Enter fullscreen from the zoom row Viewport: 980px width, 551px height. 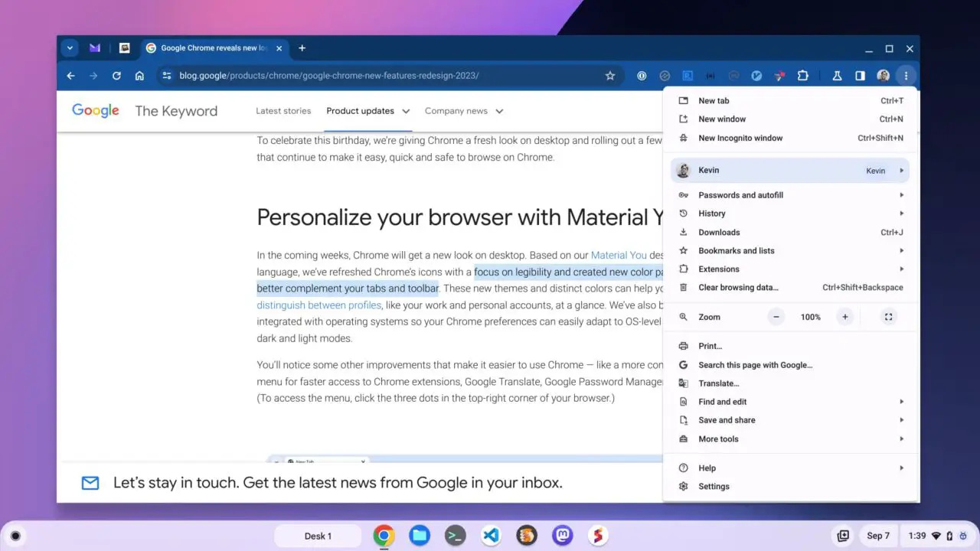(x=888, y=317)
